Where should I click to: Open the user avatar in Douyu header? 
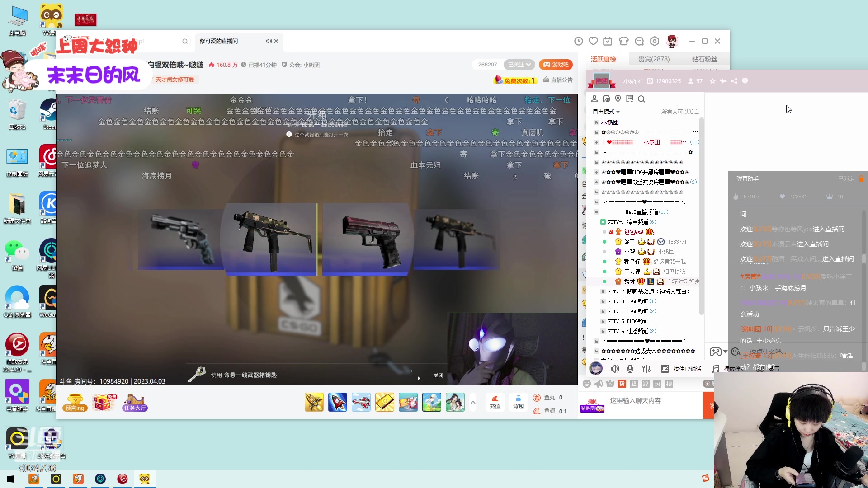click(x=672, y=41)
